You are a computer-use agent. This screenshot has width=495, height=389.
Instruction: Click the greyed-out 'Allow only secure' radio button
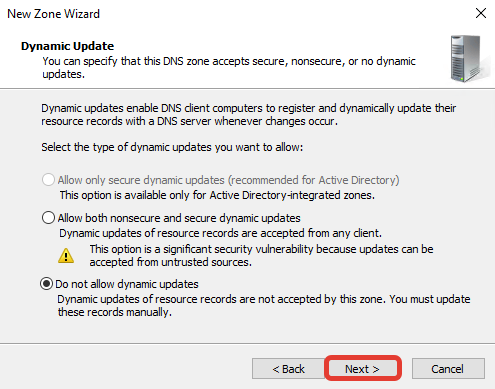coord(48,180)
